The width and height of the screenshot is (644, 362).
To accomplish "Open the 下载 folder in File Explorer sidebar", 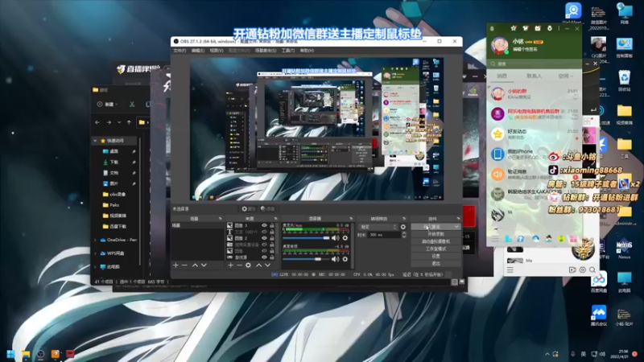I will coord(111,162).
